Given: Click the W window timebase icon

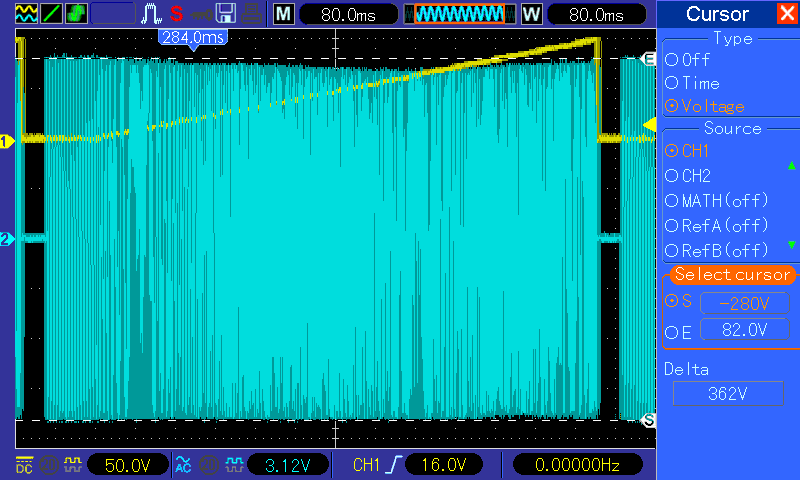Looking at the screenshot, I should click(x=531, y=14).
